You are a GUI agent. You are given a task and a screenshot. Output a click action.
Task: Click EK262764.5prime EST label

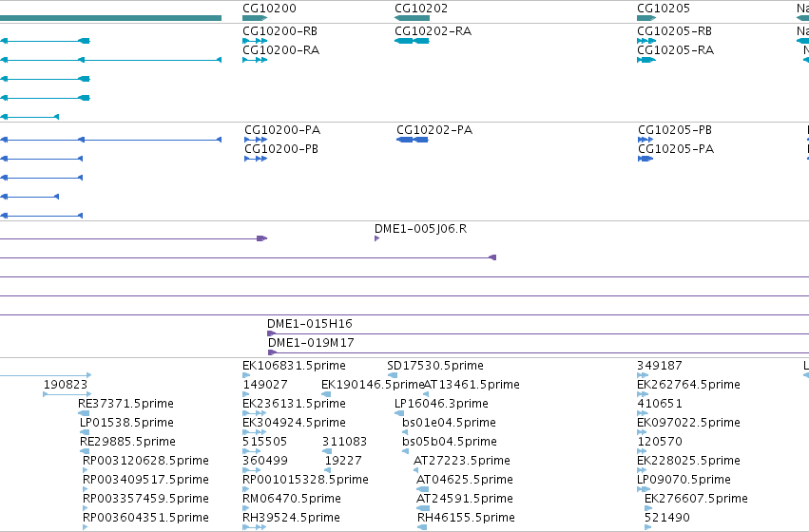[x=689, y=385]
